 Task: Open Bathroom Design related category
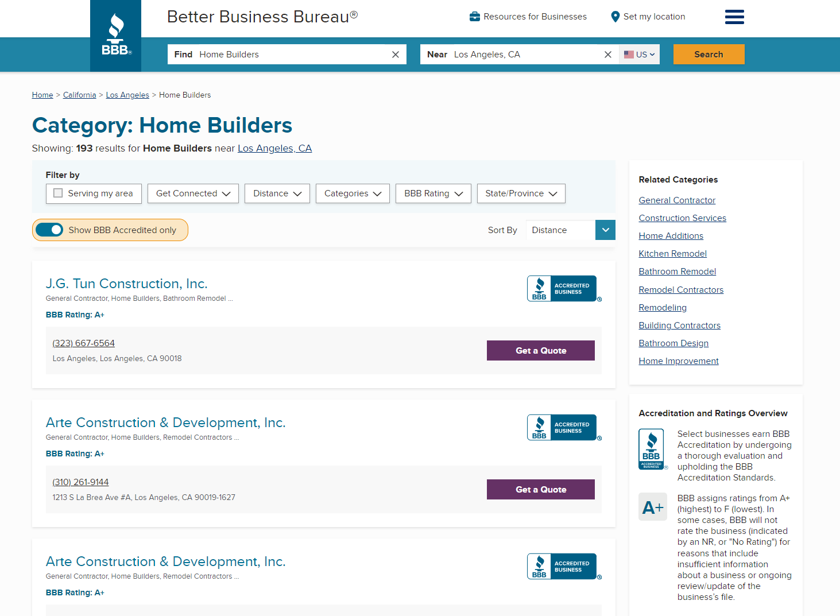[x=674, y=343]
